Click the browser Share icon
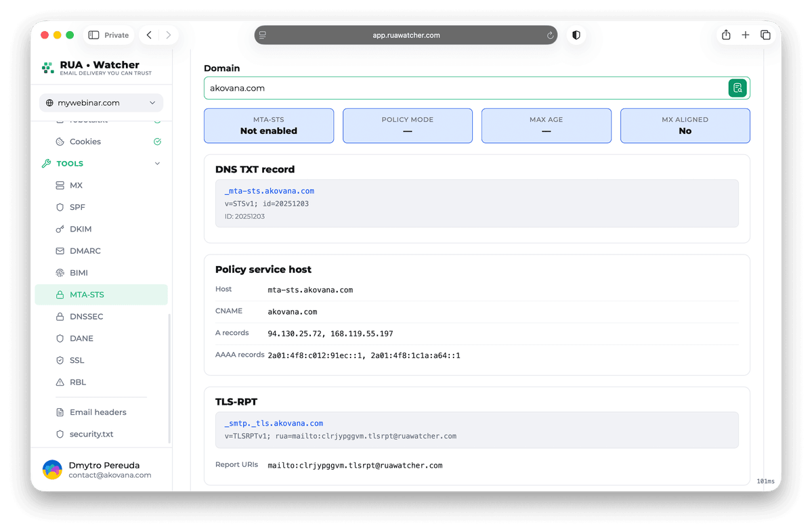Screen dimensions: 812x532 coord(726,35)
